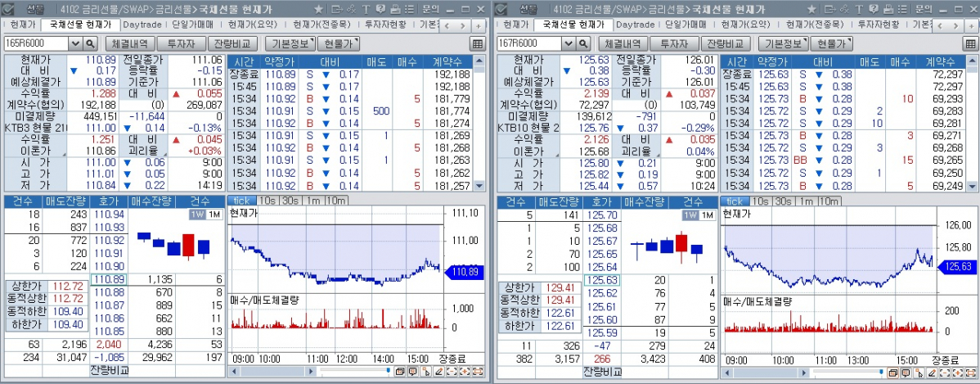This screenshot has width=980, height=384.
Task: Fit 165R6000 chart with full-range bracket icon
Action: [x=478, y=371]
